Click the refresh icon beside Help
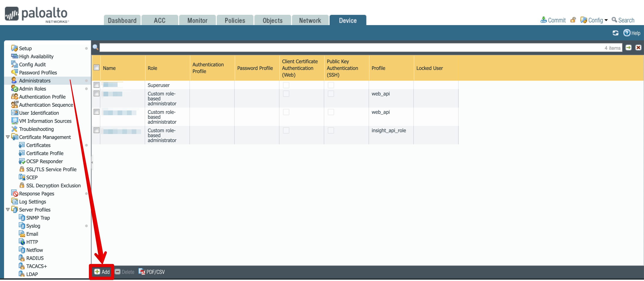 pyautogui.click(x=615, y=33)
